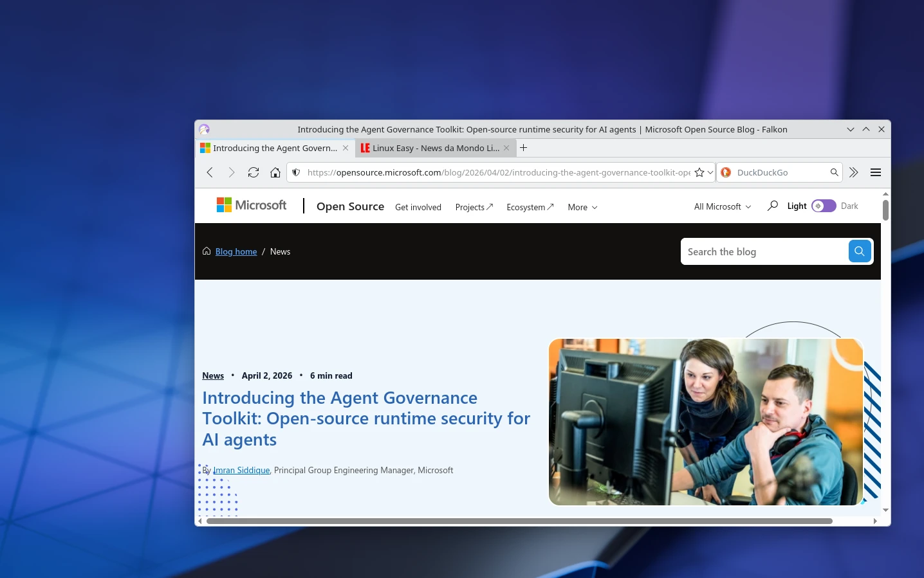Click the DuckDuckGo search magnifier
924x578 pixels.
[834, 172]
